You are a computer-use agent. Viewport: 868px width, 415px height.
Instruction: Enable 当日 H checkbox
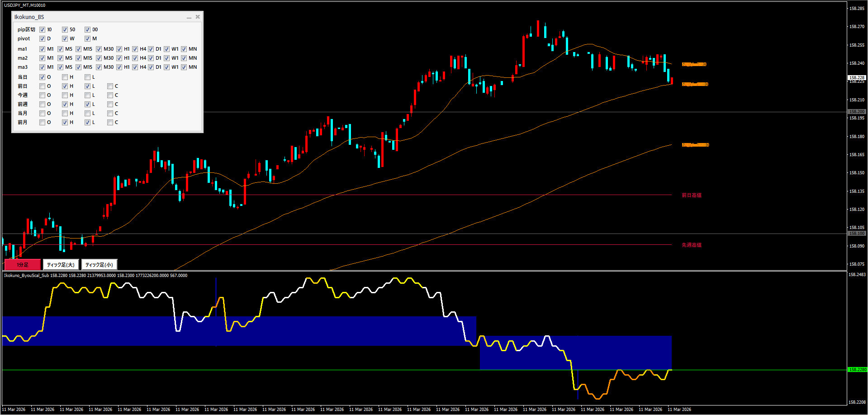click(x=65, y=77)
